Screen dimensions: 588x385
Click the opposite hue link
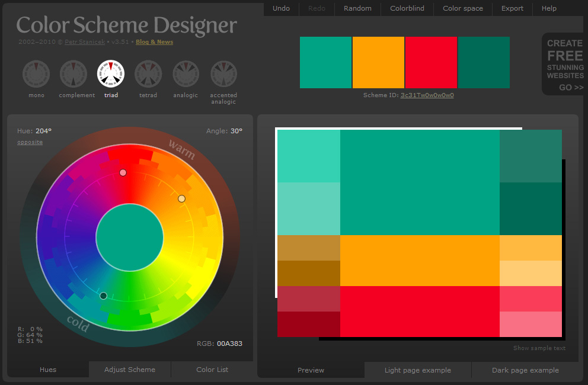[x=30, y=142]
